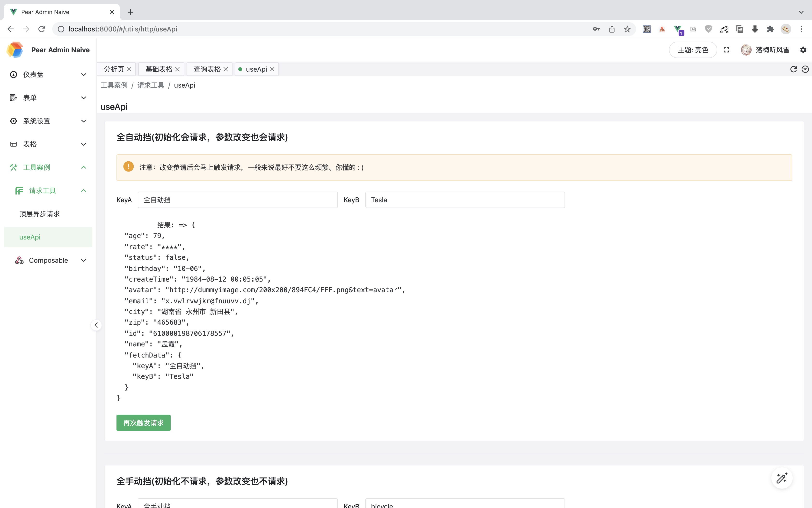Close the 分析页 tab
This screenshot has width=812, height=508.
click(129, 69)
